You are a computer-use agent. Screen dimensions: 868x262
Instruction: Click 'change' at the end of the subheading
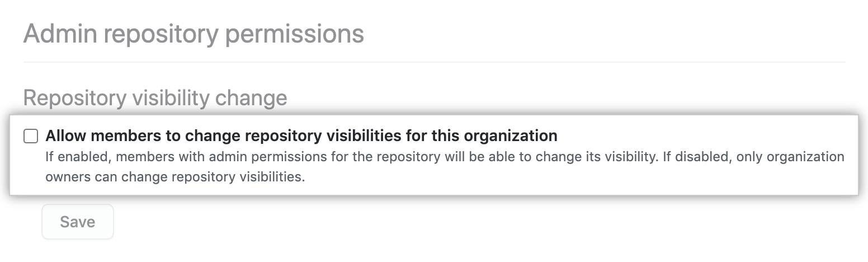251,98
